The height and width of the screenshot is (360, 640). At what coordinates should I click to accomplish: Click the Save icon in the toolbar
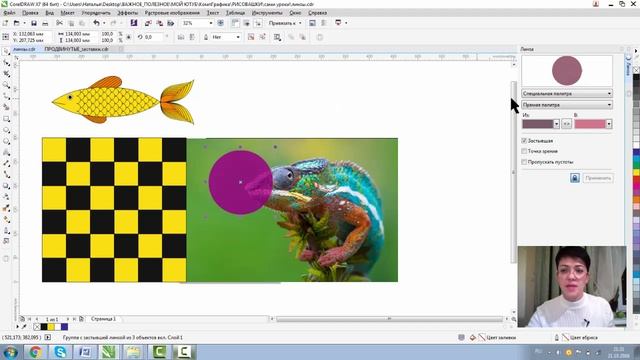pos(34,23)
